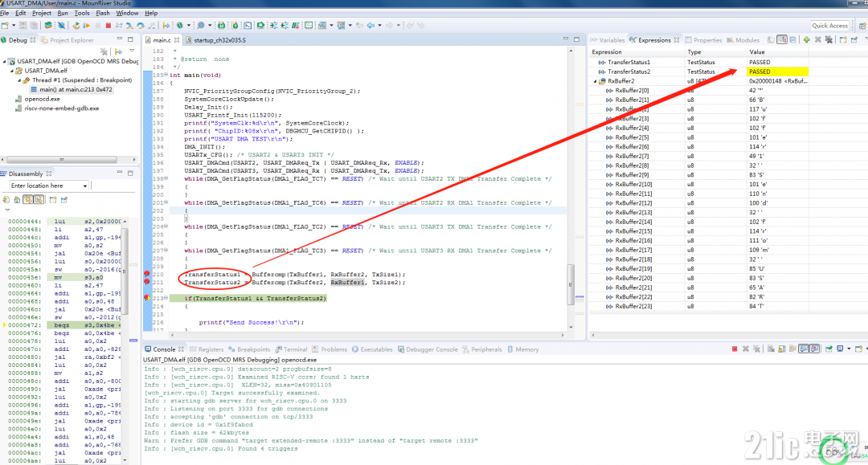Open the Help menu
The height and width of the screenshot is (465, 868).
coord(151,13)
